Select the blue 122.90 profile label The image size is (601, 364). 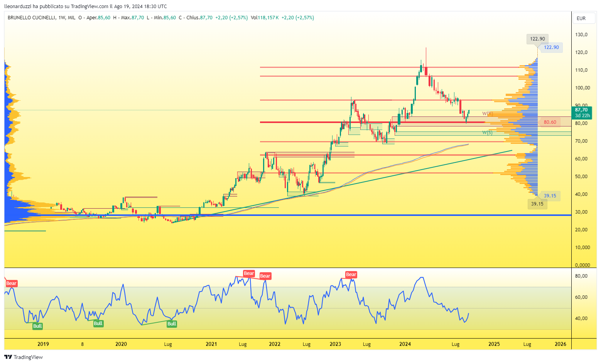click(551, 47)
